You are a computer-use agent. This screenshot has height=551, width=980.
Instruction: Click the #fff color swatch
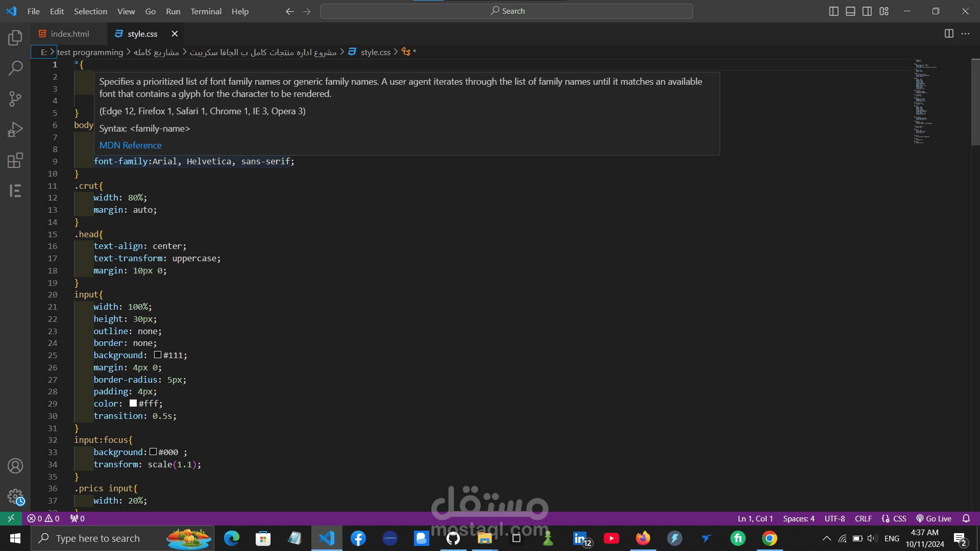(x=133, y=404)
